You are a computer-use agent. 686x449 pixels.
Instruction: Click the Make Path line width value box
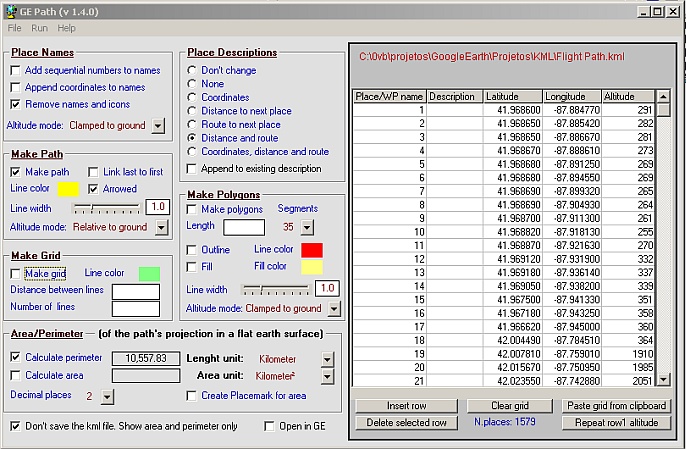click(158, 207)
